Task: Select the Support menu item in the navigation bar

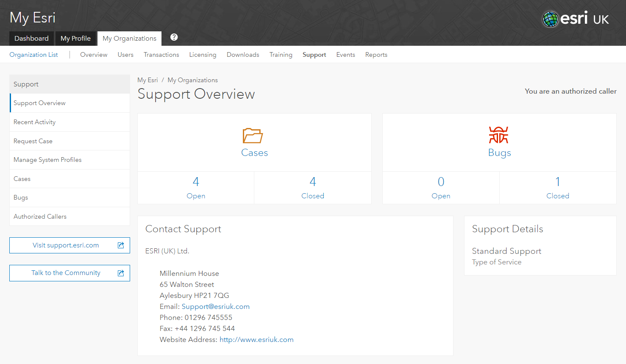Action: click(314, 55)
